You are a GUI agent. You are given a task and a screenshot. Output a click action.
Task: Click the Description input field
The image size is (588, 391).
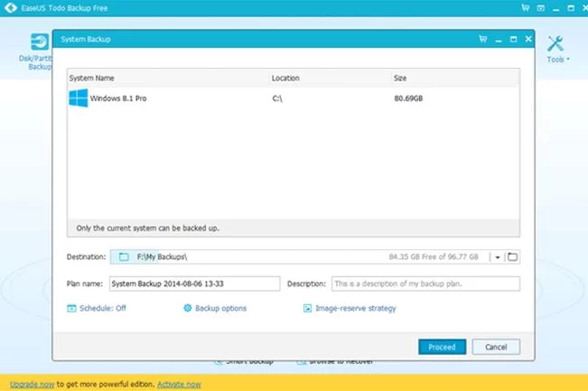pyautogui.click(x=425, y=284)
